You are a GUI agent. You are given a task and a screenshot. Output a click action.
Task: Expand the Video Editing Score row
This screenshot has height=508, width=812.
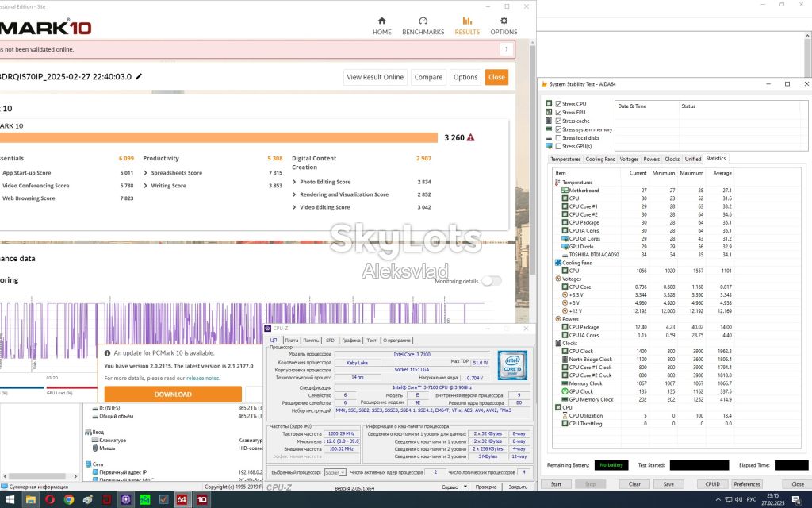pyautogui.click(x=294, y=207)
